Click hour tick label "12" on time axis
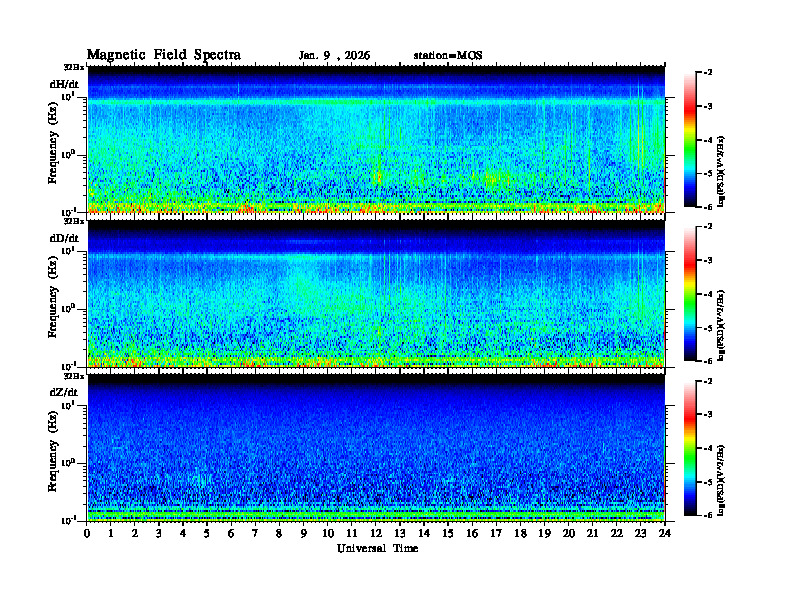 point(376,533)
